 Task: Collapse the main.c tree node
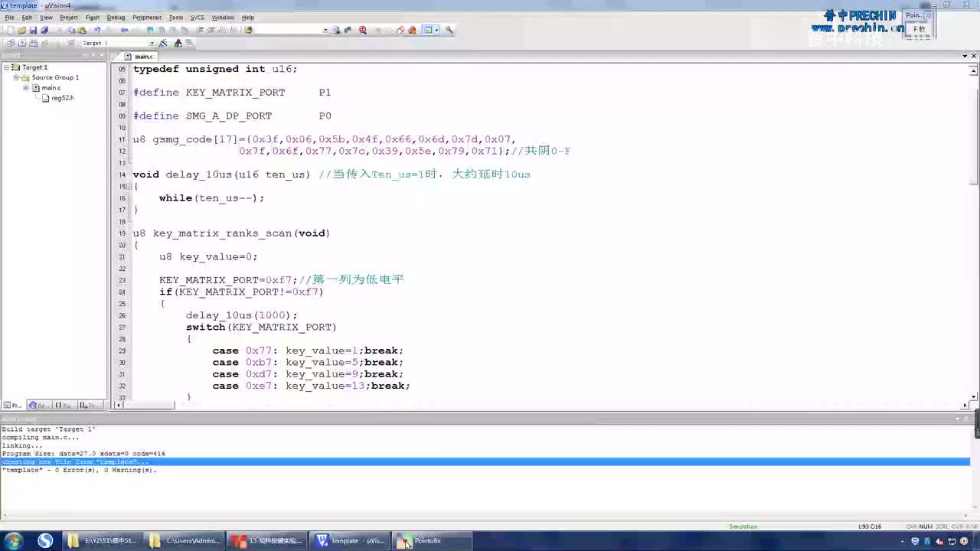26,88
